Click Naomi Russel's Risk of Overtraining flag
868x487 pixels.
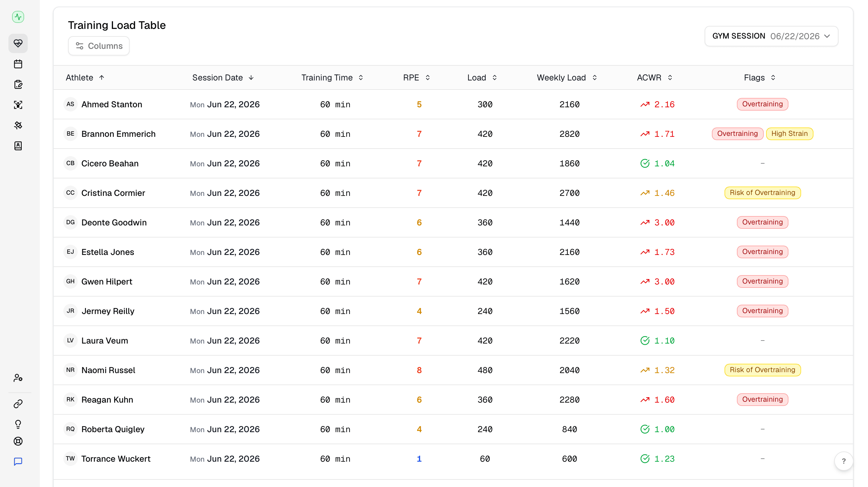click(762, 370)
